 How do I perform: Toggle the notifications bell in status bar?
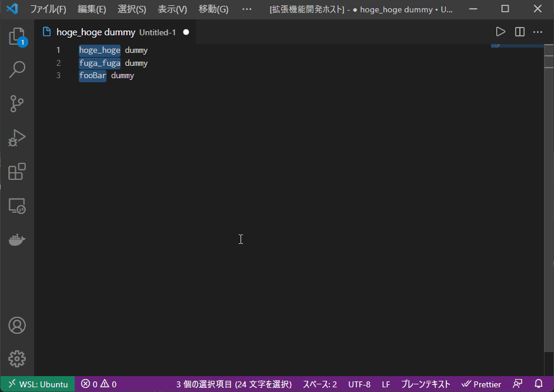tap(538, 384)
